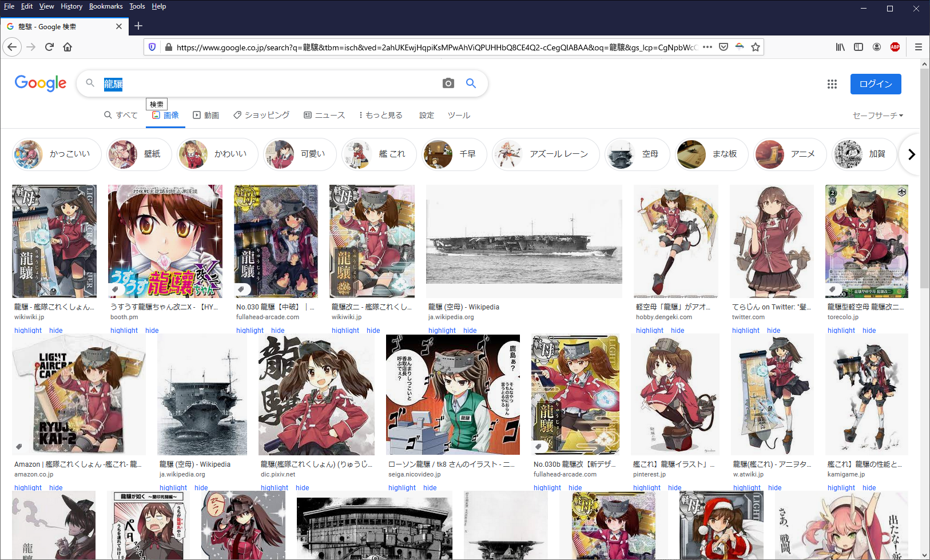This screenshot has width=930, height=560.
Task: Open ツール search tools
Action: coord(459,115)
